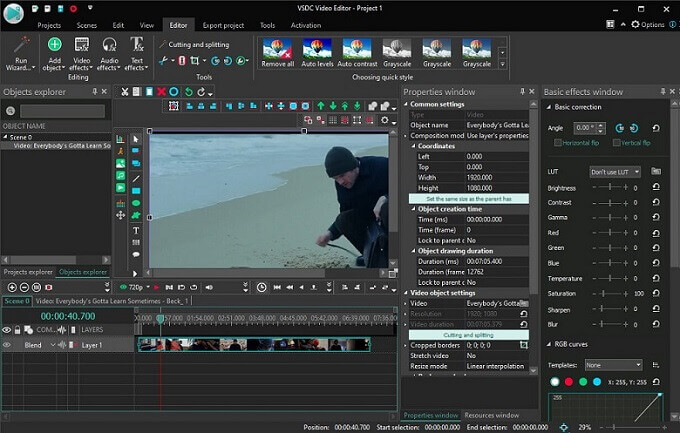Click the Brightness slider

point(610,187)
